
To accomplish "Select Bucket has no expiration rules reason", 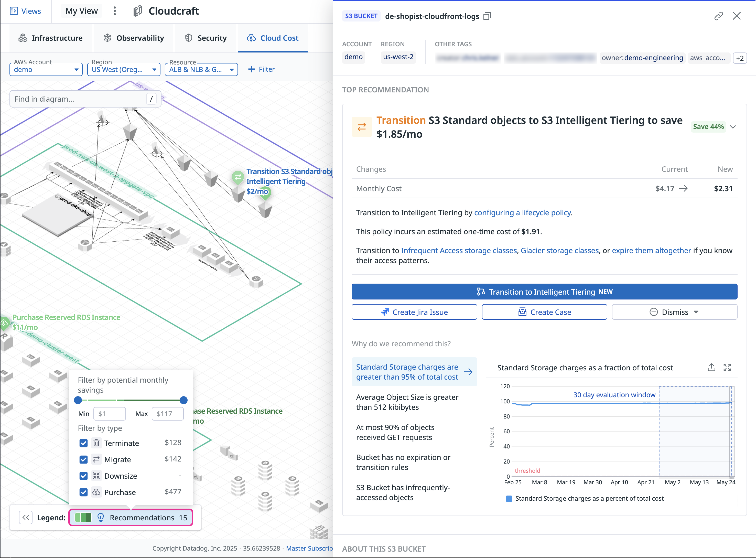I will 414,463.
